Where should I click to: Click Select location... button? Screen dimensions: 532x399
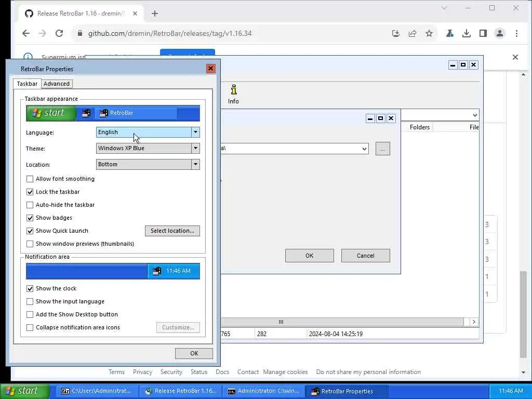point(172,231)
